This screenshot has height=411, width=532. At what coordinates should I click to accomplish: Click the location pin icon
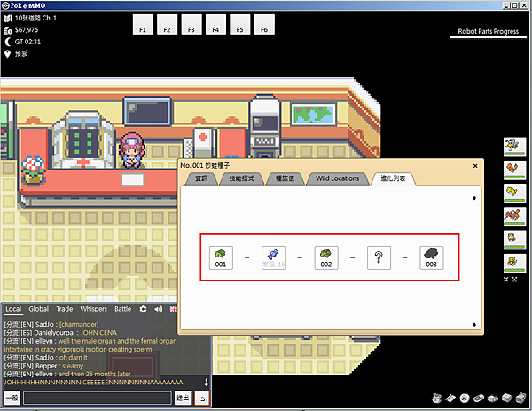(7, 54)
